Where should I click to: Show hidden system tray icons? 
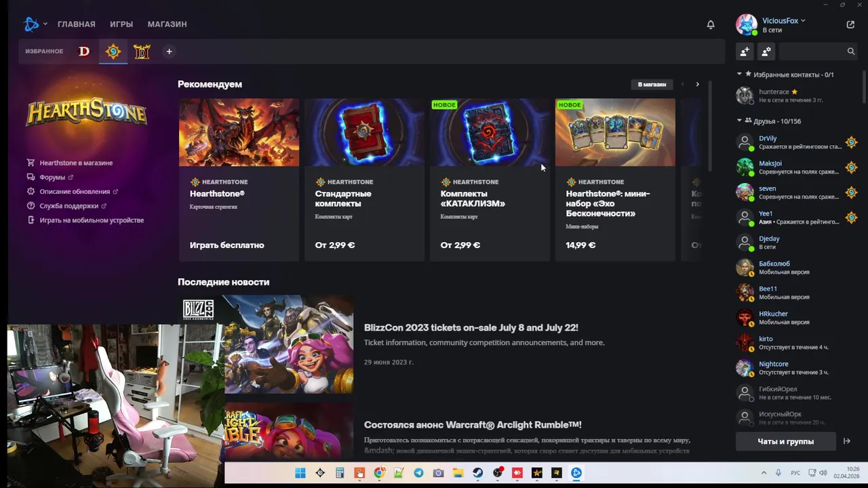pyautogui.click(x=764, y=473)
